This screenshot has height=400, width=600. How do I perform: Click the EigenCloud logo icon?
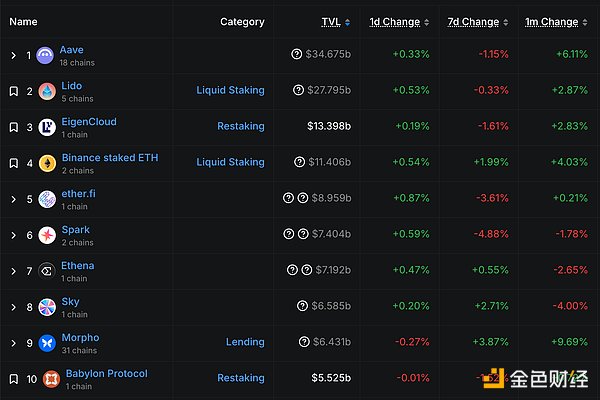tap(46, 127)
